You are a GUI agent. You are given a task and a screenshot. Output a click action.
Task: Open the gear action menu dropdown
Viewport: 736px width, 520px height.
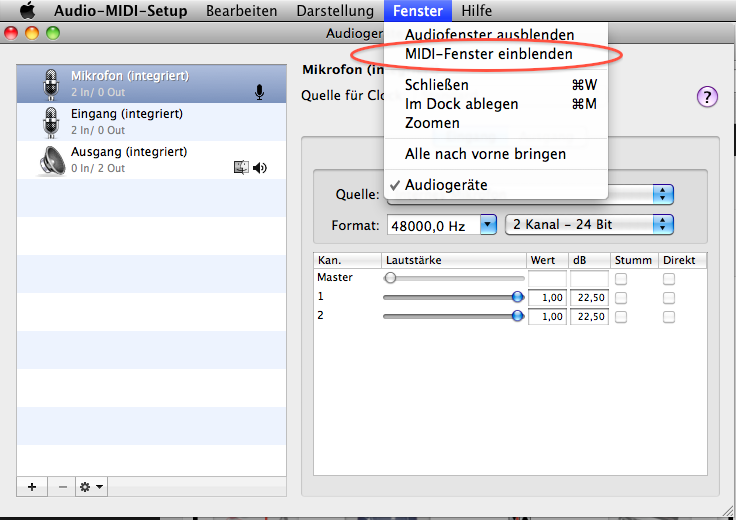coord(92,487)
